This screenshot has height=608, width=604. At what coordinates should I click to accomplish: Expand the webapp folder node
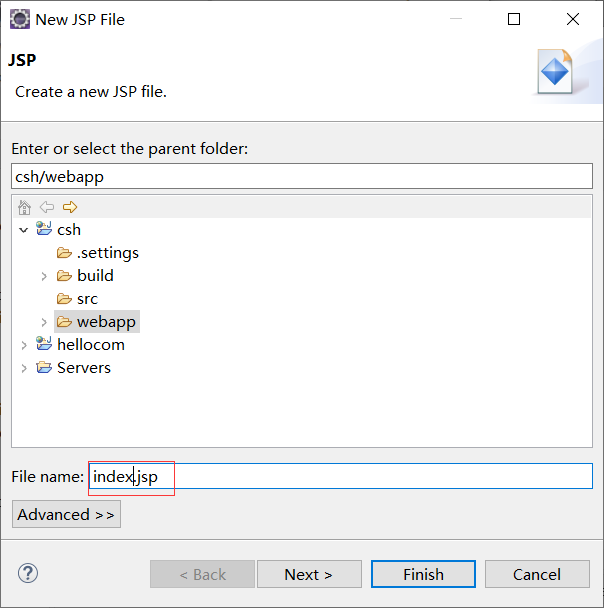(x=44, y=322)
